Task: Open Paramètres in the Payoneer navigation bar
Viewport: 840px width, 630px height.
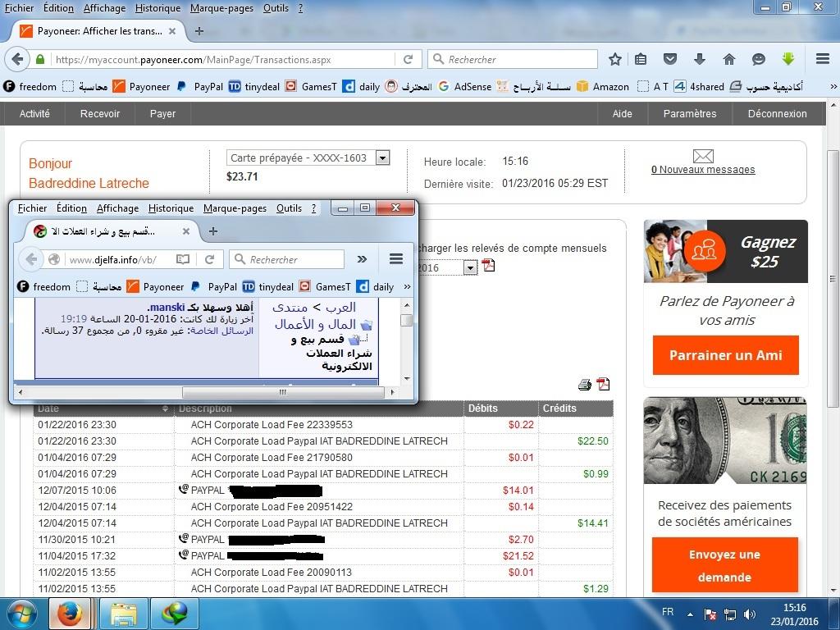Action: tap(689, 113)
